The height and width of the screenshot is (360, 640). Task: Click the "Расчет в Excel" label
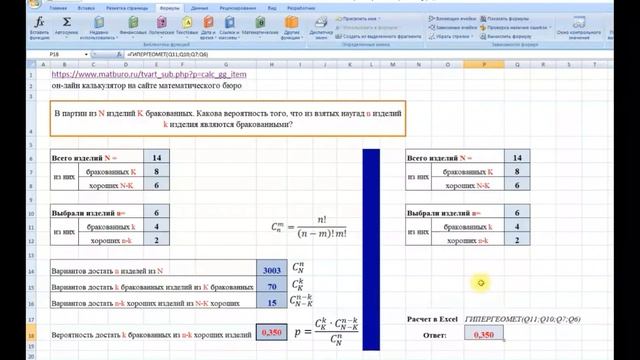click(432, 319)
